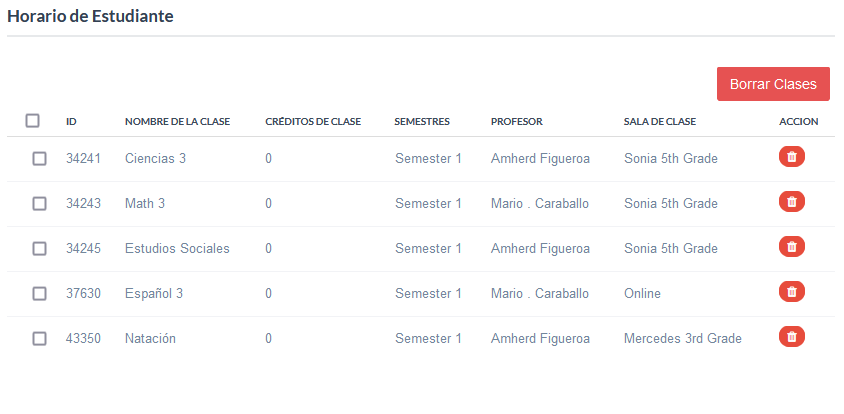Click the Créditos de Clase header
The height and width of the screenshot is (414, 844).
(312, 122)
